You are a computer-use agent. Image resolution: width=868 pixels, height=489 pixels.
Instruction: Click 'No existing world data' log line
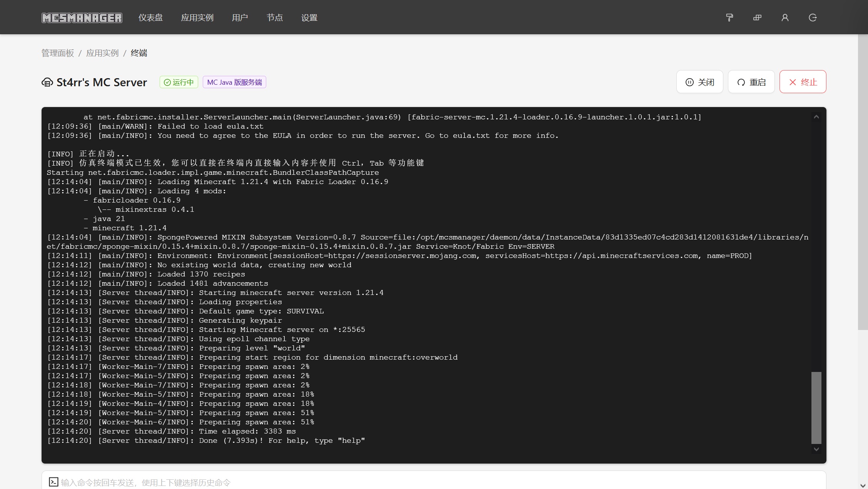[x=199, y=265]
